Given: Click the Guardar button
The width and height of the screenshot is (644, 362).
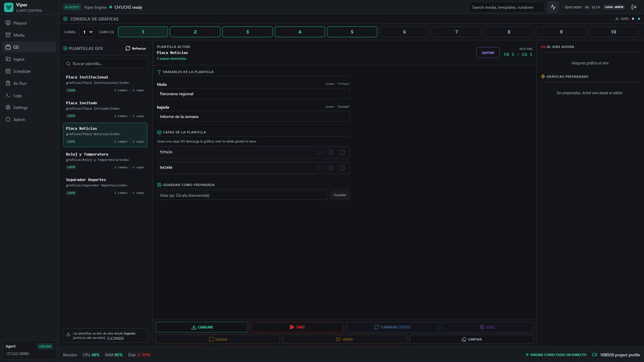Looking at the screenshot, I should coord(340,195).
